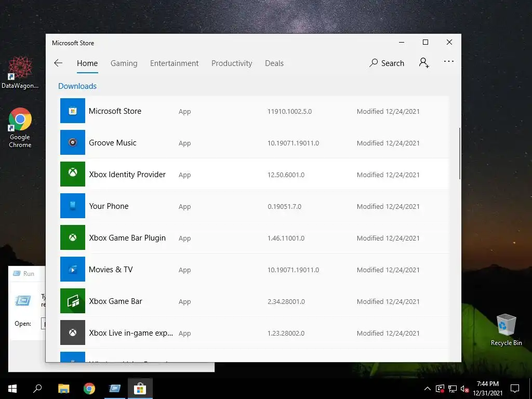The height and width of the screenshot is (399, 532).
Task: Click the Open field in Run dialog
Action: click(x=44, y=324)
